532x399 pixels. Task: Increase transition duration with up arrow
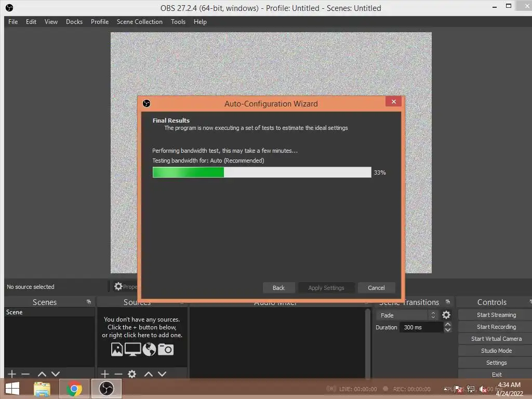[448, 325]
